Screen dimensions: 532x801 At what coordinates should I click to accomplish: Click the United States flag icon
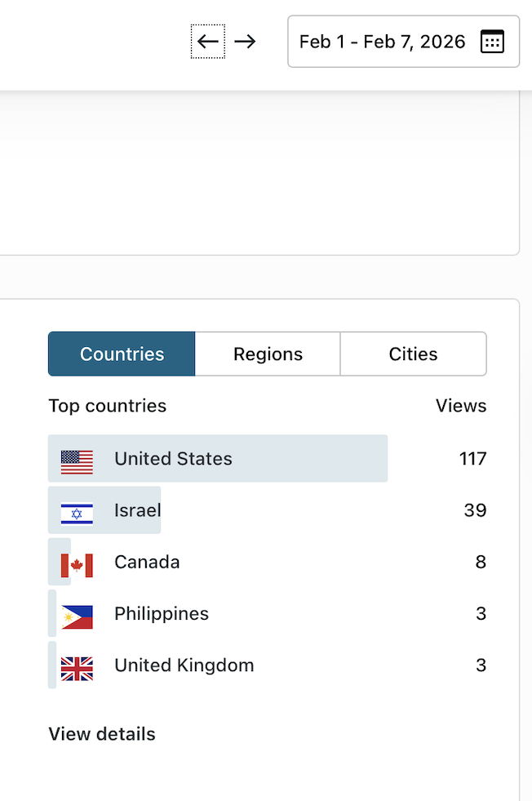click(x=77, y=462)
